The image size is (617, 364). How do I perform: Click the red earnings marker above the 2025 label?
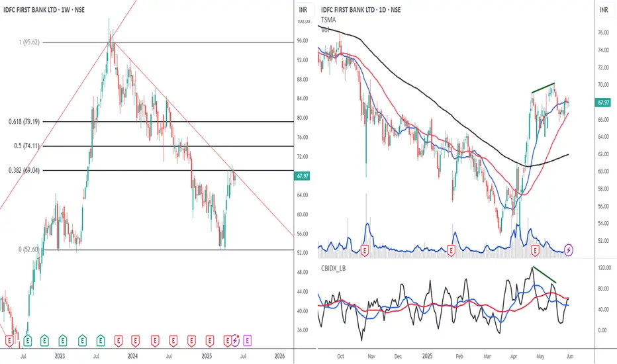coord(210,340)
